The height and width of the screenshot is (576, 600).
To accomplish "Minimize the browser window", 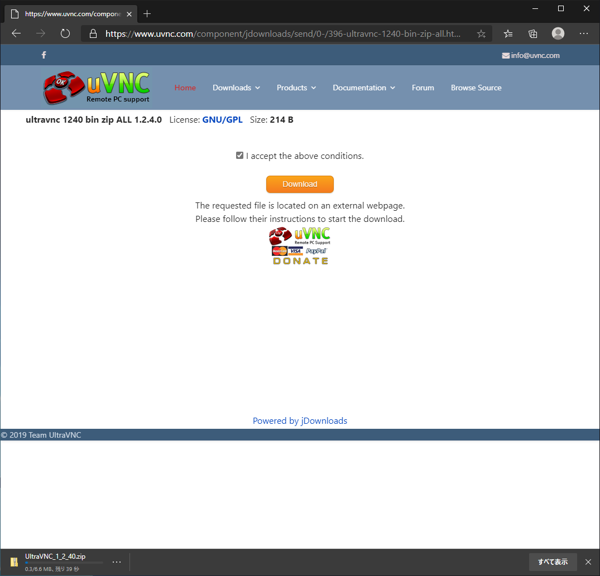I will (535, 8).
